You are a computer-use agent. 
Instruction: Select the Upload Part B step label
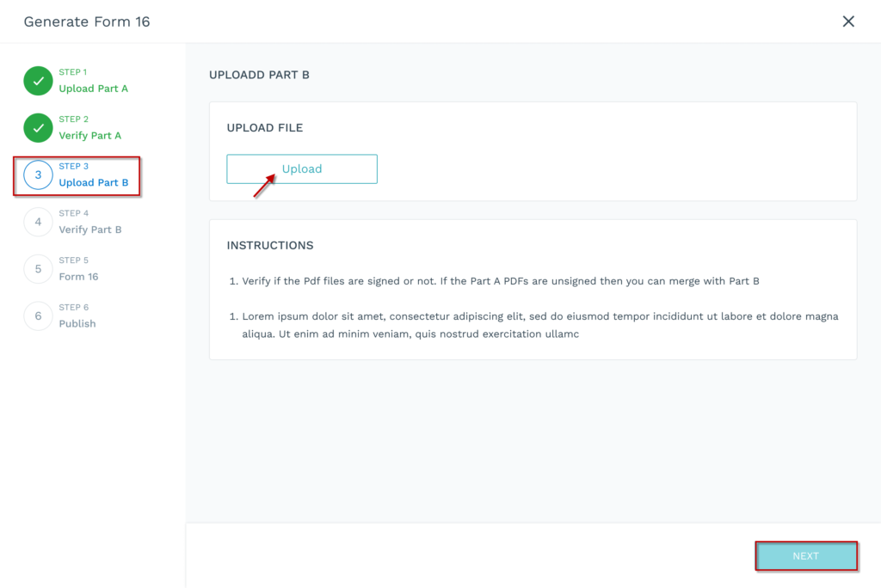[93, 182]
